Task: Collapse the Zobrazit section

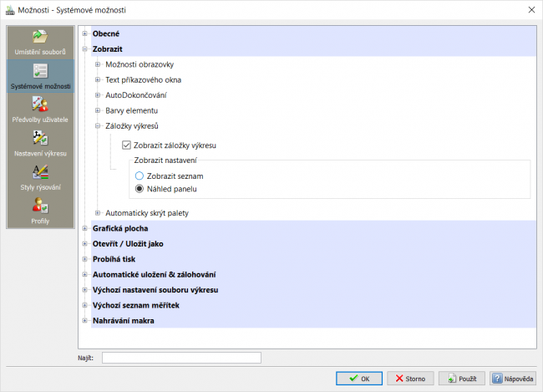Action: point(84,49)
